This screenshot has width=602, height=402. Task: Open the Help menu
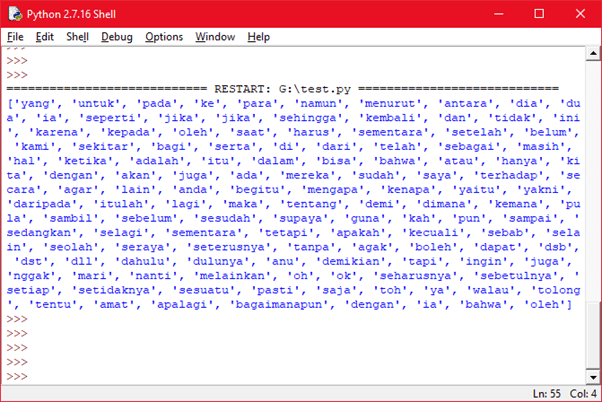pos(258,37)
